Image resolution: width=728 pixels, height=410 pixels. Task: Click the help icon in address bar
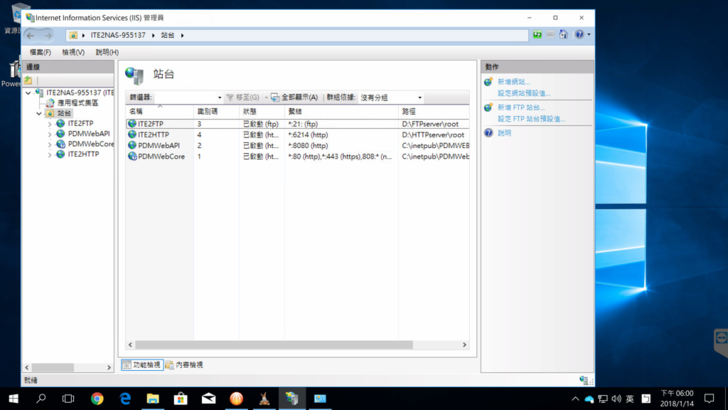click(580, 35)
